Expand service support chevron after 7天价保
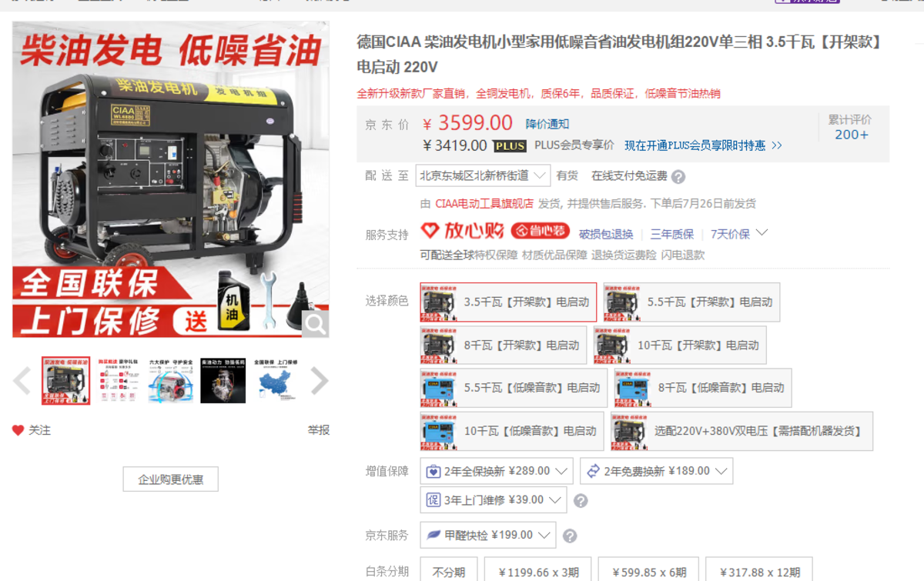This screenshot has width=924, height=581. click(x=762, y=232)
